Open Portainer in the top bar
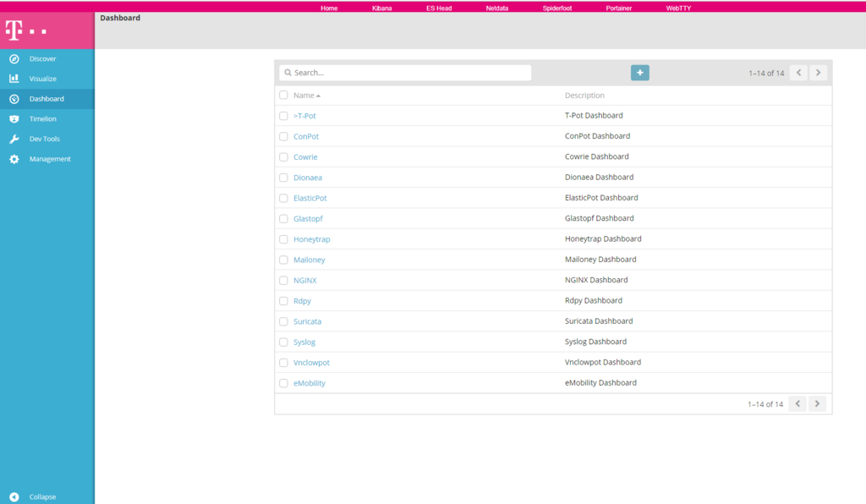This screenshot has width=866, height=504. coord(618,8)
